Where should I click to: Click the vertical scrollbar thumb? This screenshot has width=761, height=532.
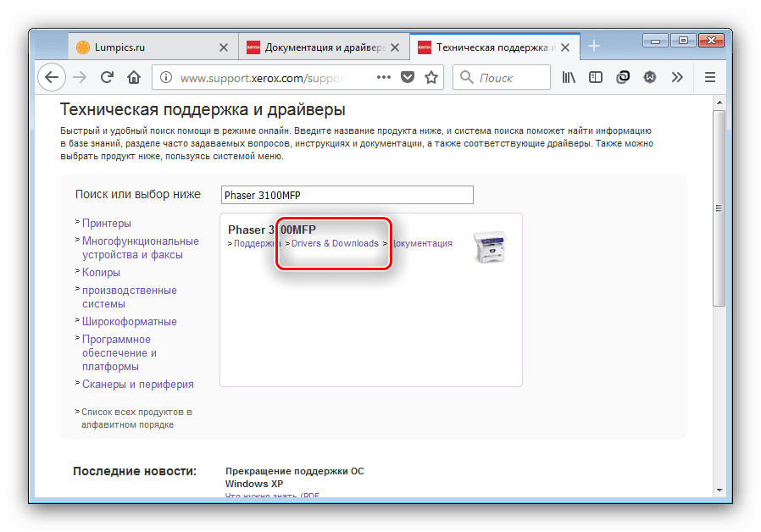719,208
